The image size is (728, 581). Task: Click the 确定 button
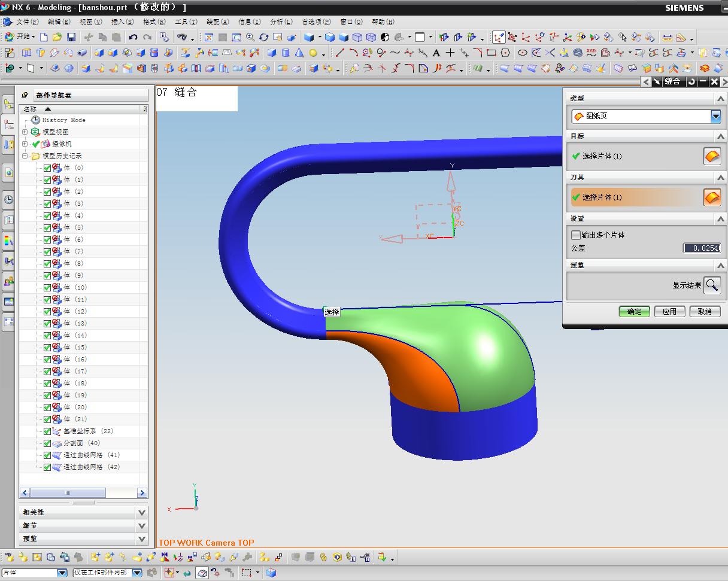point(634,311)
